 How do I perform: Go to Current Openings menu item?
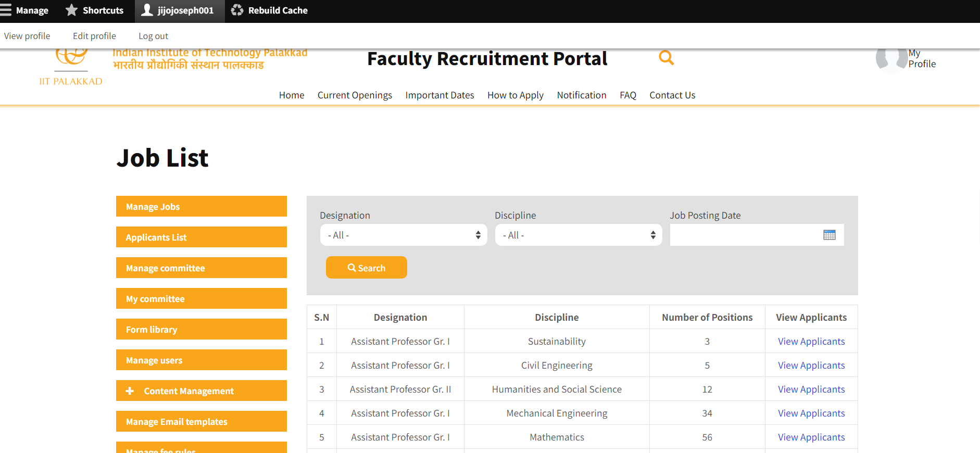pos(355,95)
